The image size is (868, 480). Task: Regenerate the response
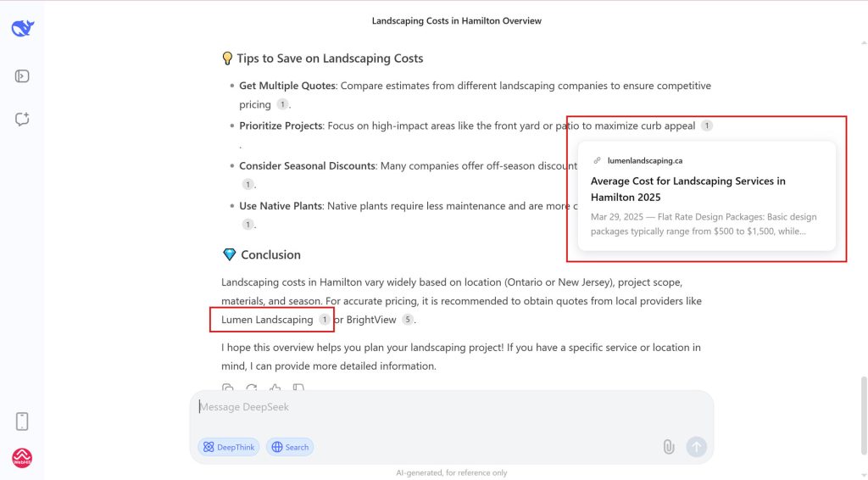pos(252,389)
